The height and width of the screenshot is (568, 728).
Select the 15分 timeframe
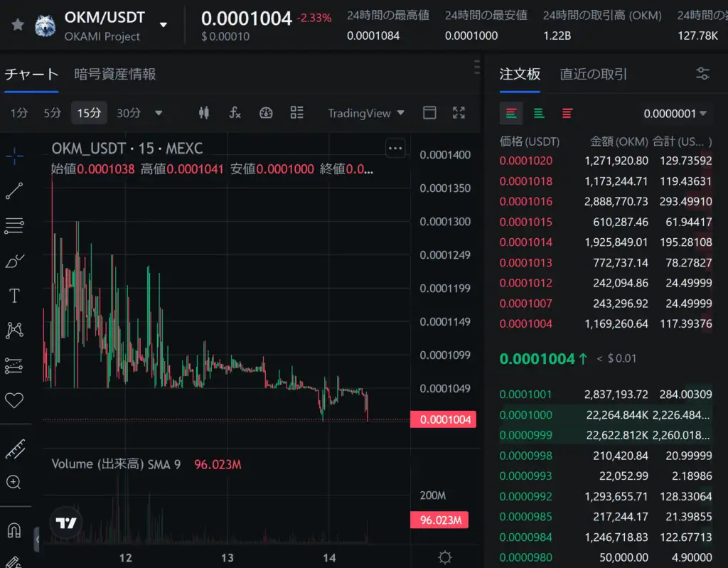pos(89,113)
